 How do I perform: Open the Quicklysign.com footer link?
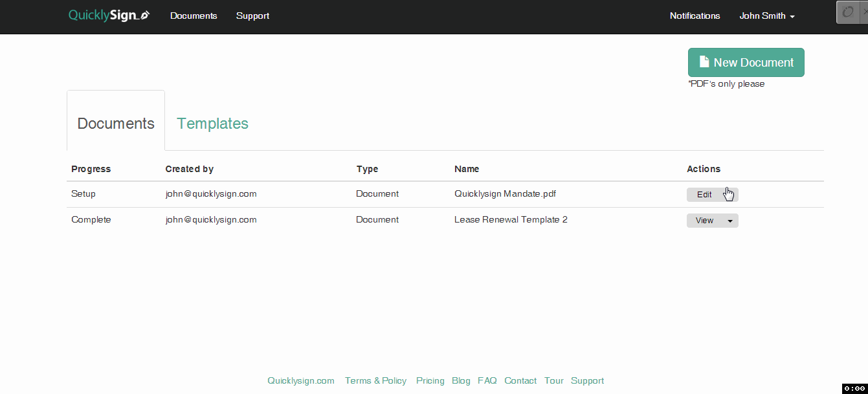click(x=301, y=380)
